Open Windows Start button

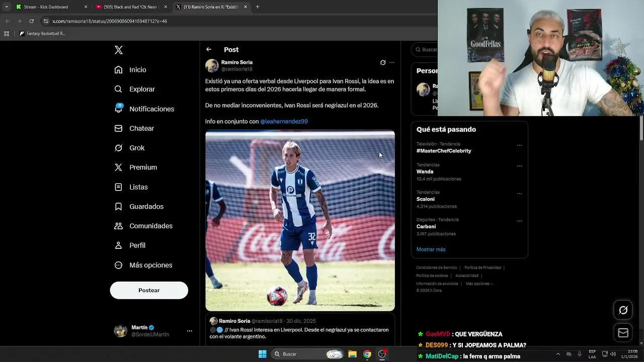pos(262,354)
